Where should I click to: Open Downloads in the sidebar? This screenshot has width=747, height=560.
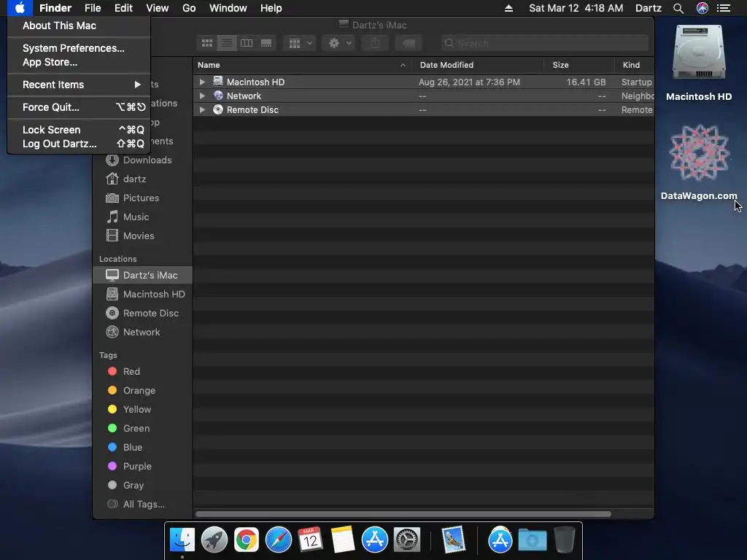coord(142,160)
